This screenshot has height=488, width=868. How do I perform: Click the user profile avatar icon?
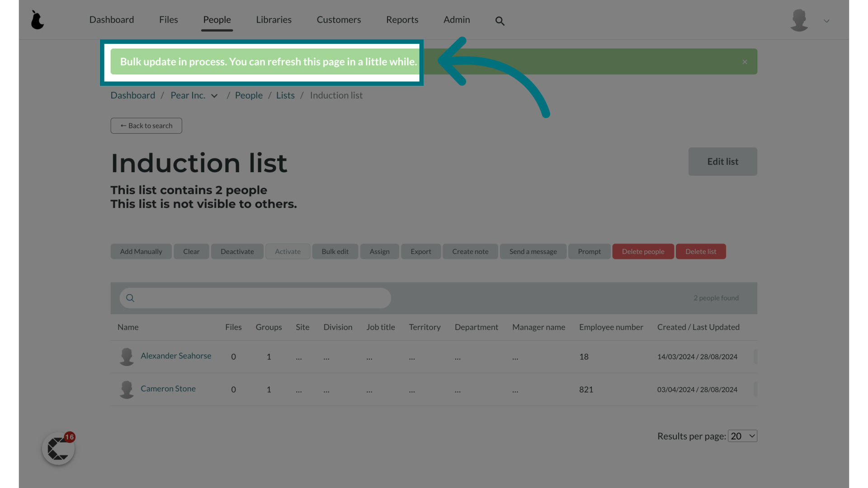click(x=799, y=20)
